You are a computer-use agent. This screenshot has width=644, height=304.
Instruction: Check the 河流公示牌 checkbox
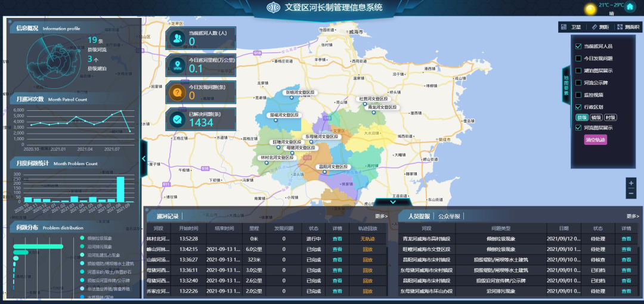click(578, 83)
